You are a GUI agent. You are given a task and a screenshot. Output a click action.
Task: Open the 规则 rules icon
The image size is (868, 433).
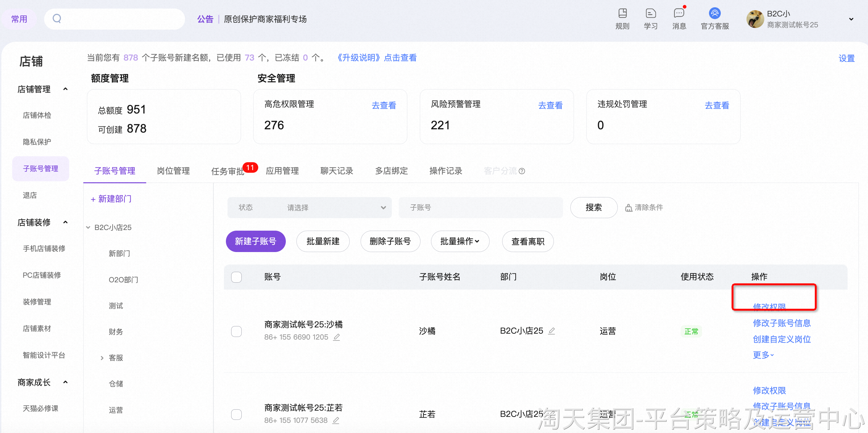pyautogui.click(x=622, y=13)
